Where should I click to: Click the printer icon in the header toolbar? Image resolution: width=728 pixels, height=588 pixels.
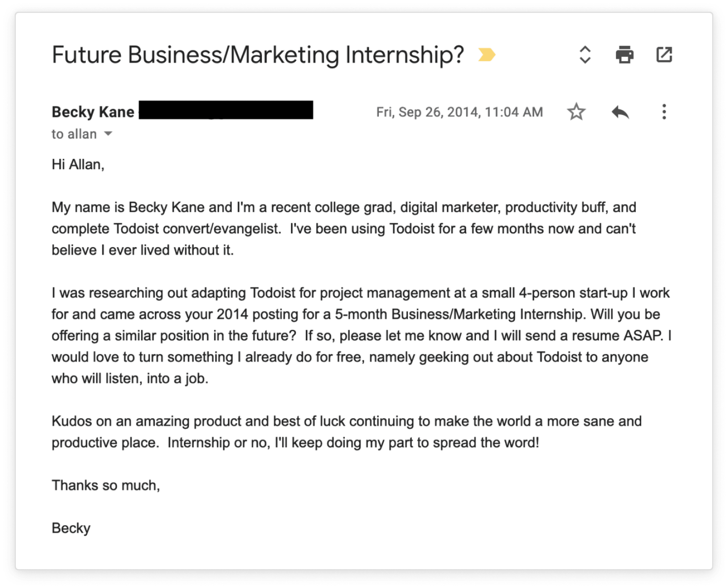(625, 54)
